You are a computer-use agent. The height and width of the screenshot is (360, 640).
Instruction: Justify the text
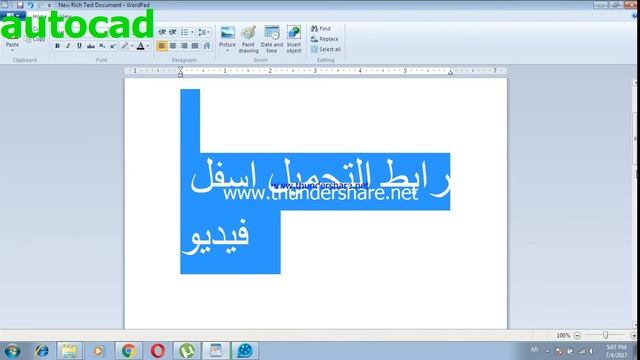[x=195, y=46]
